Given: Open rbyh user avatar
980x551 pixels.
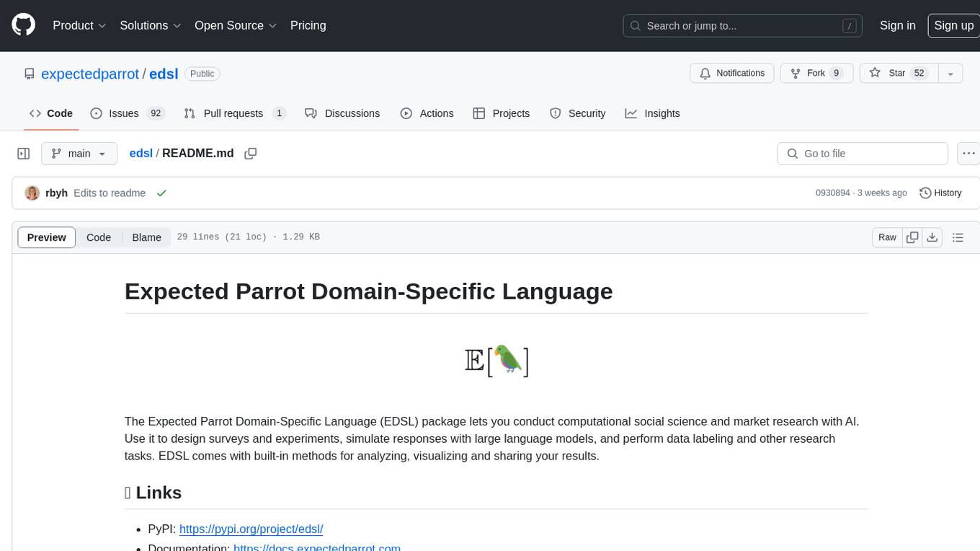Looking at the screenshot, I should point(32,193).
